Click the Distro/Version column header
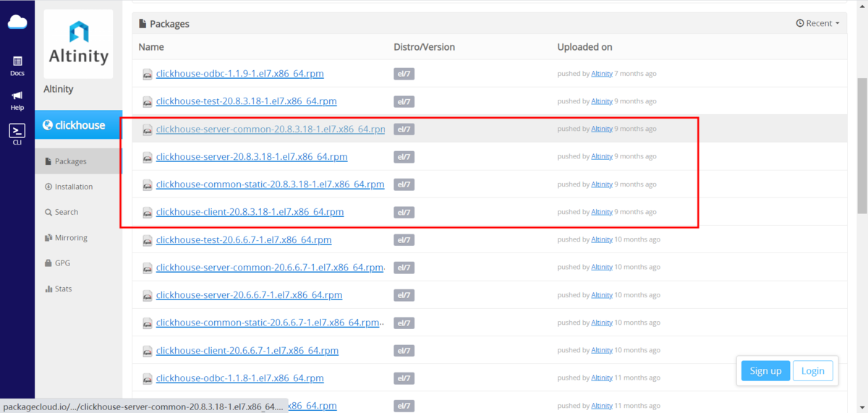The height and width of the screenshot is (413, 868). click(425, 47)
